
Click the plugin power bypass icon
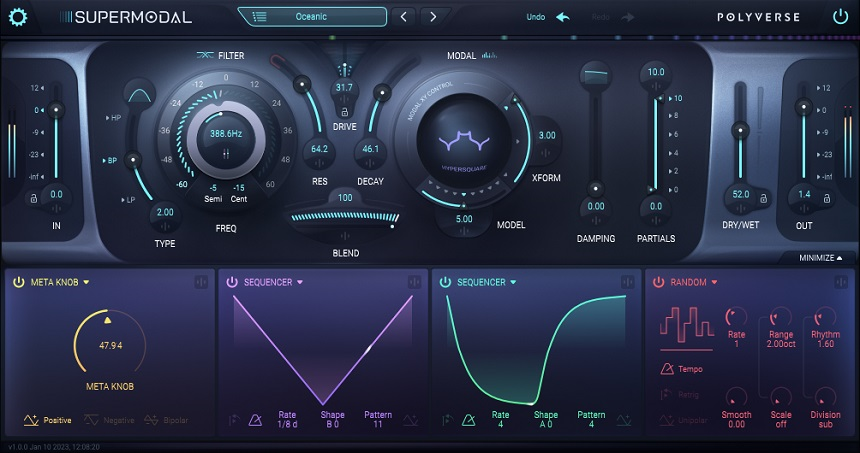pyautogui.click(x=840, y=17)
